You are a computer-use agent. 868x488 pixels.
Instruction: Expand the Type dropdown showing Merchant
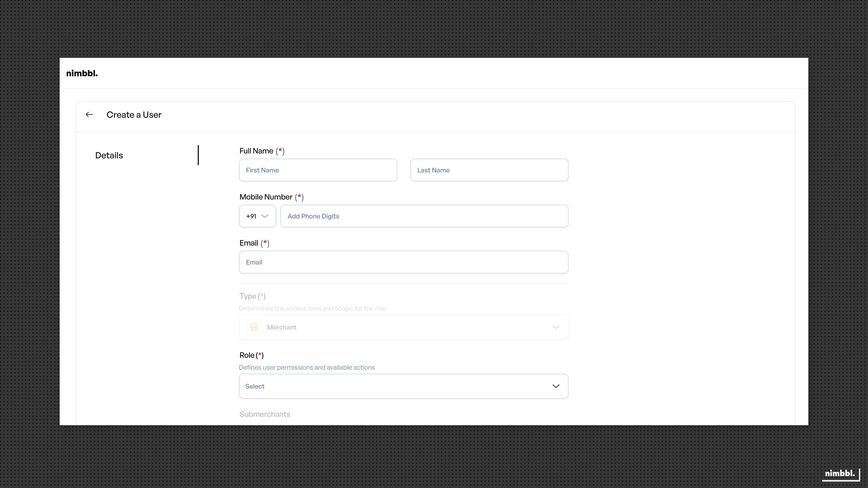tap(403, 327)
